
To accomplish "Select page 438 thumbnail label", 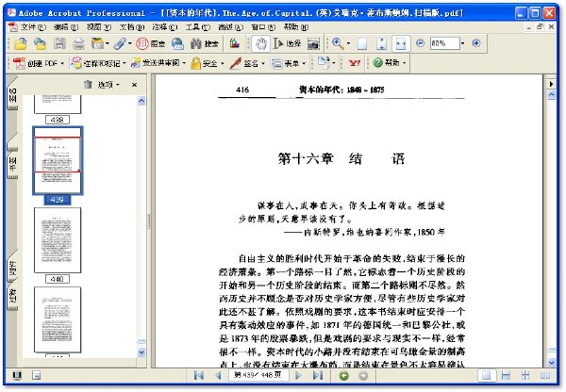I will click(x=58, y=120).
